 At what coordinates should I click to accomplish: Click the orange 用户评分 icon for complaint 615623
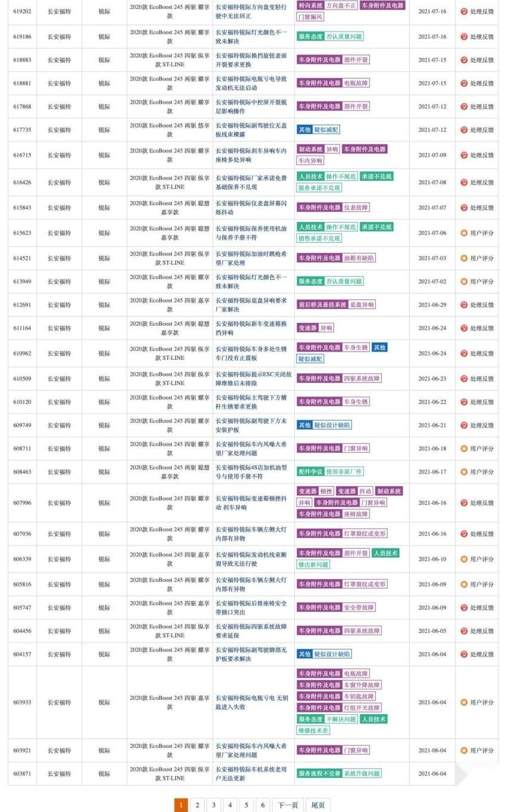464,233
